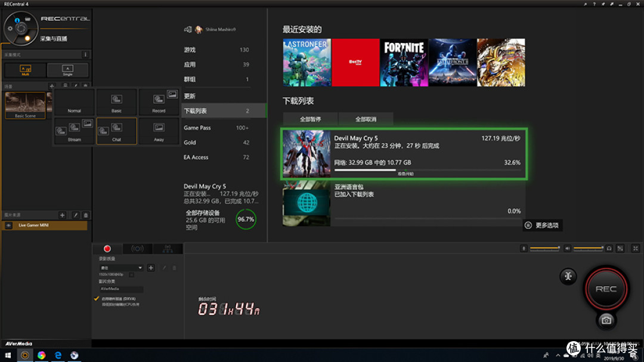Take a snapshot with the camera button
This screenshot has height=362, width=644.
click(606, 320)
